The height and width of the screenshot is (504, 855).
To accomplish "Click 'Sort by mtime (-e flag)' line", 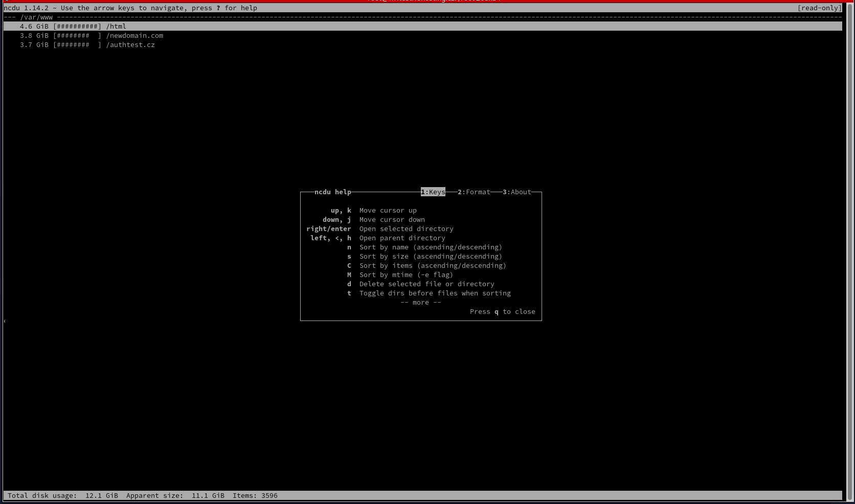I will (407, 274).
